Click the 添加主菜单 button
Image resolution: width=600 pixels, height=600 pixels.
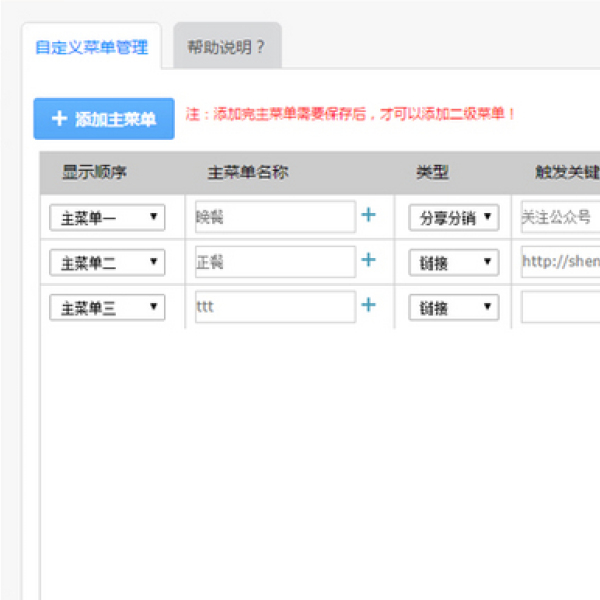[x=104, y=119]
